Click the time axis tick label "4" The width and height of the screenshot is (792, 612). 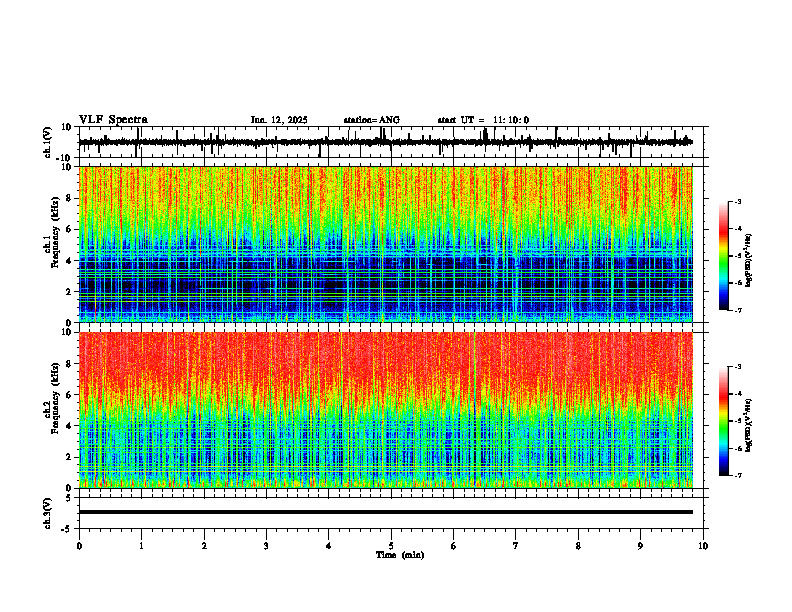coord(329,546)
